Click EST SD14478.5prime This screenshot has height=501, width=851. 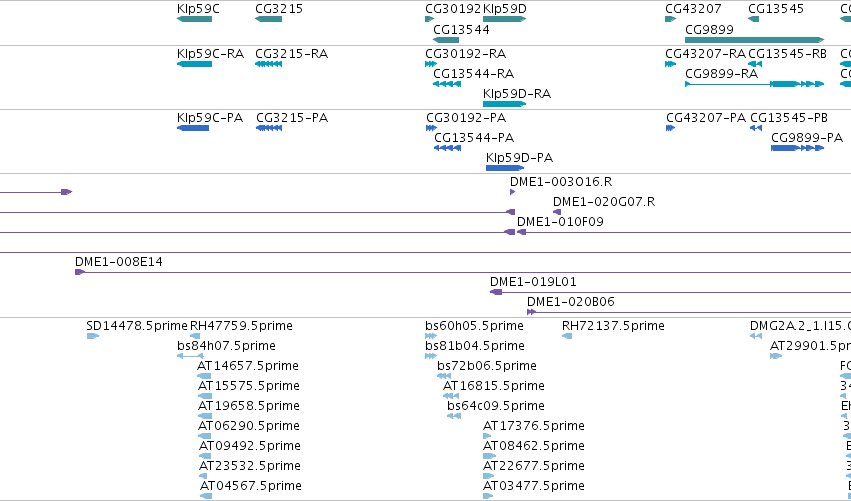click(93, 337)
